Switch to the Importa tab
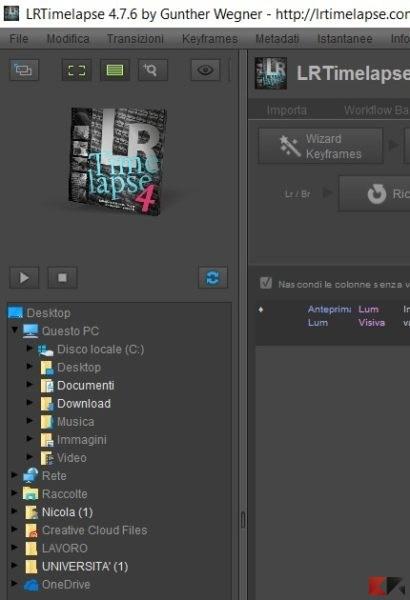This screenshot has width=410, height=600. (x=287, y=110)
